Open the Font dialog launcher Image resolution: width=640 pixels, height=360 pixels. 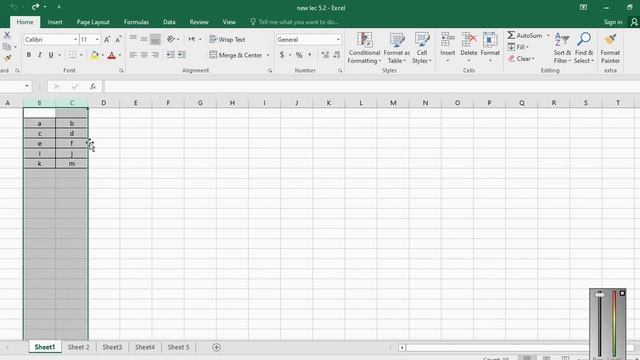pos(121,71)
